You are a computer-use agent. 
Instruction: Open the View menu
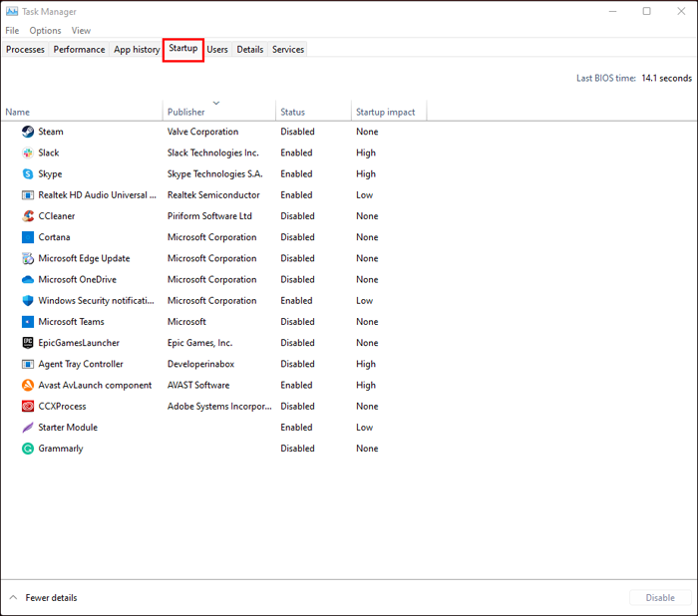tap(81, 30)
